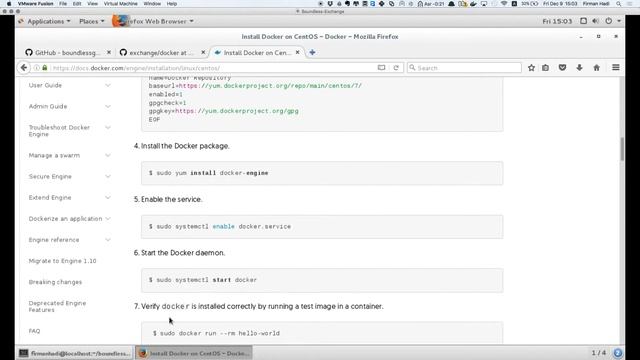The height and width of the screenshot is (360, 640).
Task: Open VMware Fusion View menu
Action: tap(93, 4)
